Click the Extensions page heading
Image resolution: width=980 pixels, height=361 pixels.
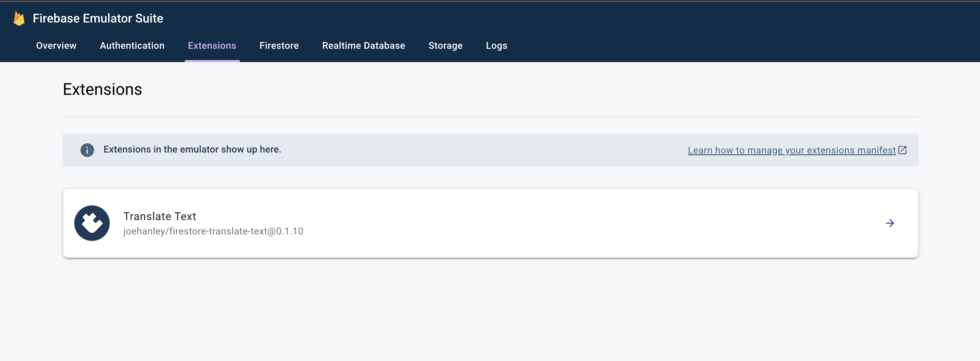(102, 89)
